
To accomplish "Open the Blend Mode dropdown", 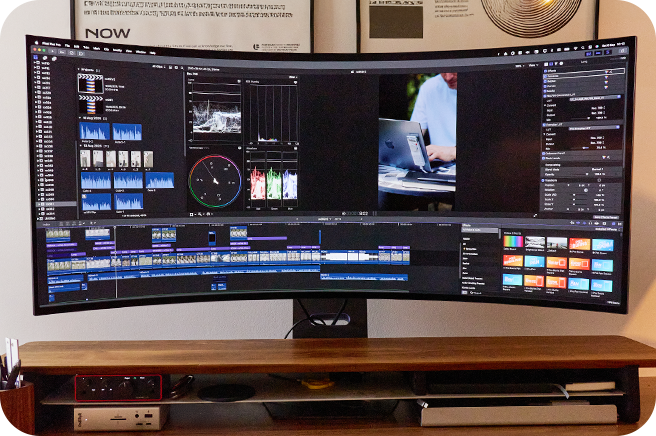I will (x=598, y=170).
